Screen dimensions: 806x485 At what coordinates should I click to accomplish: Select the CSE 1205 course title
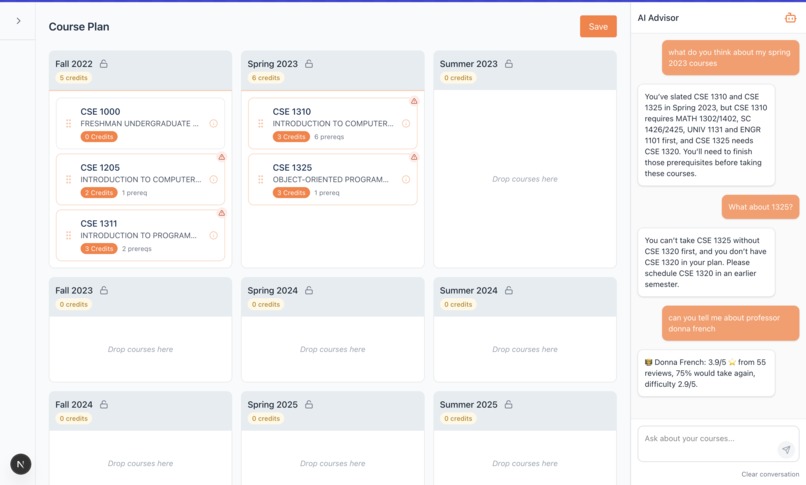[x=100, y=167]
